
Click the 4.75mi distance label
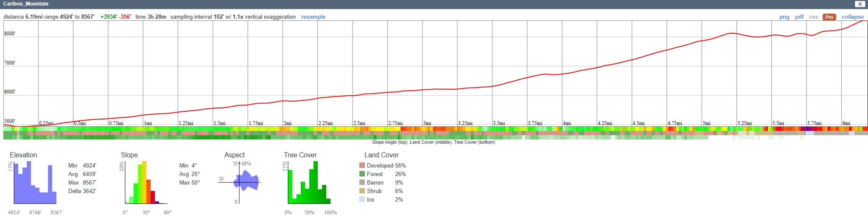pos(675,123)
